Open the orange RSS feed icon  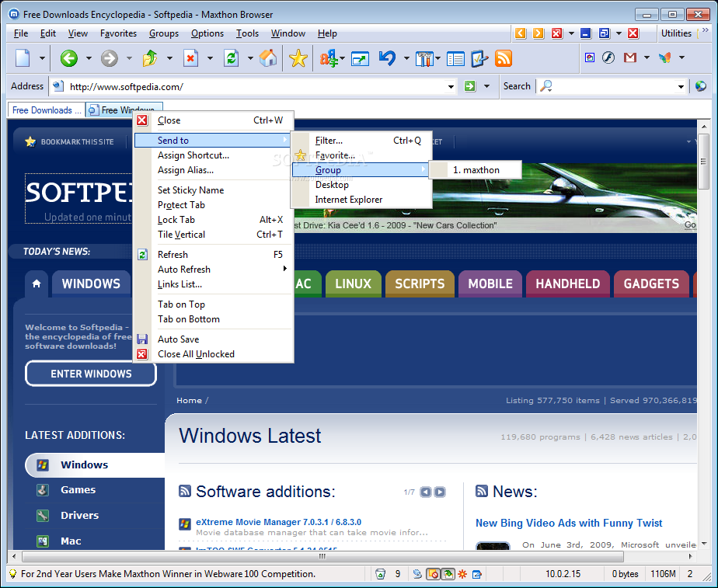coord(504,58)
